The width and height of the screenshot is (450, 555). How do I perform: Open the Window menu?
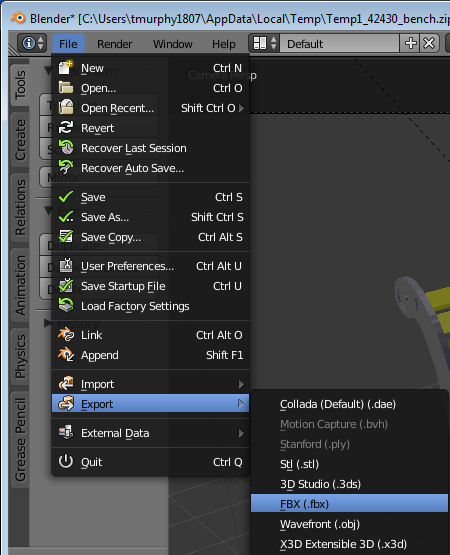tap(172, 44)
